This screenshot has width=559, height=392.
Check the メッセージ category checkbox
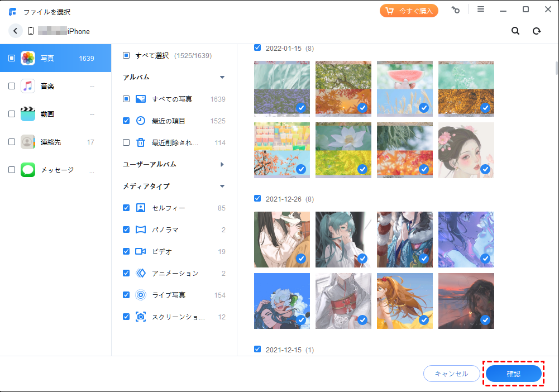[12, 170]
